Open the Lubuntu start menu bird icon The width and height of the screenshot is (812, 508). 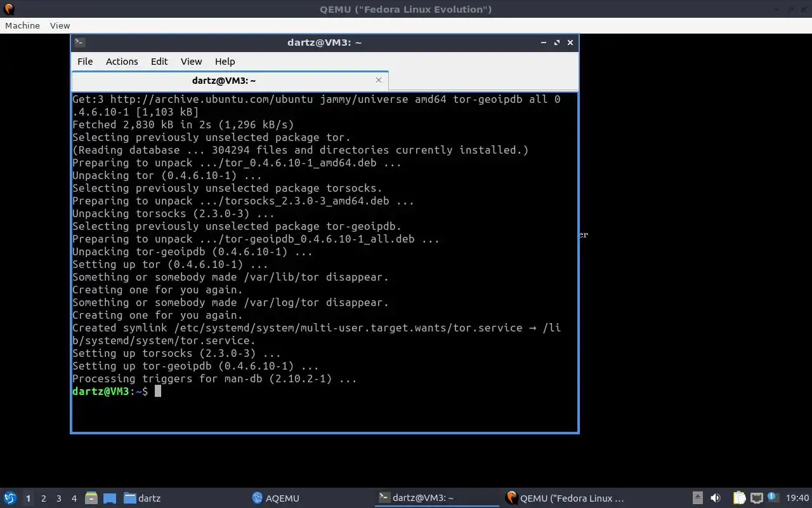point(10,498)
